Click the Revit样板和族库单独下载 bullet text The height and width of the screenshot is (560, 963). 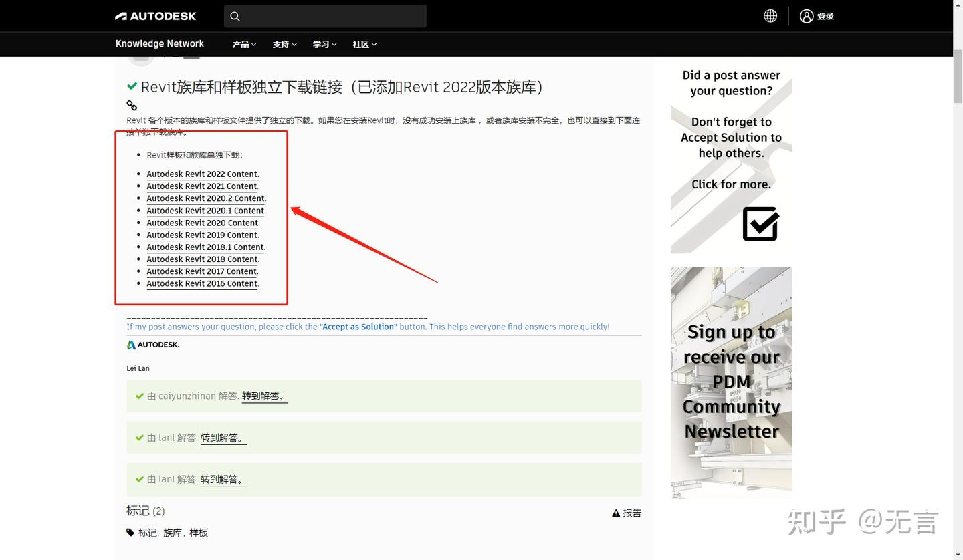pos(195,155)
